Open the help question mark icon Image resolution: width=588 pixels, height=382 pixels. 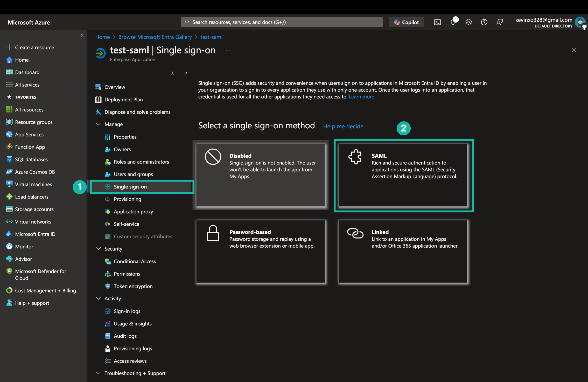tap(484, 22)
